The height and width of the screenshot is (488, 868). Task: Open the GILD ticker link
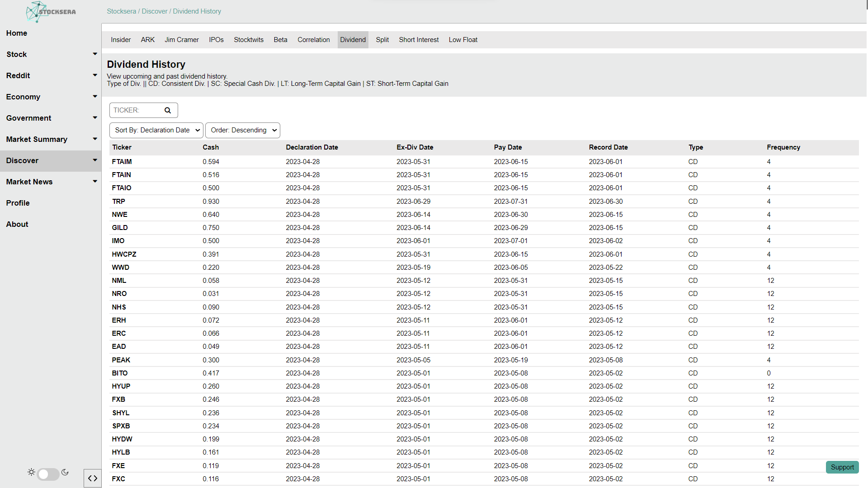coord(120,228)
